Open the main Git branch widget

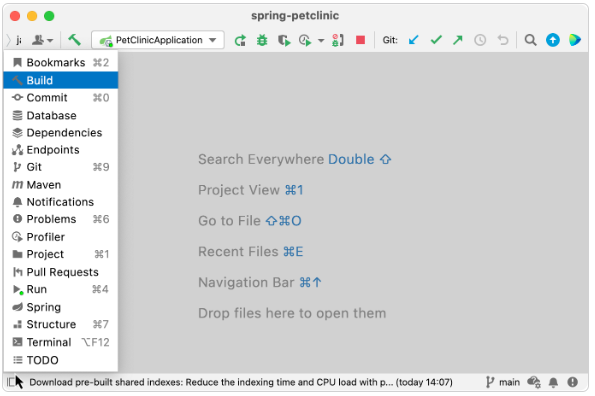(x=503, y=382)
